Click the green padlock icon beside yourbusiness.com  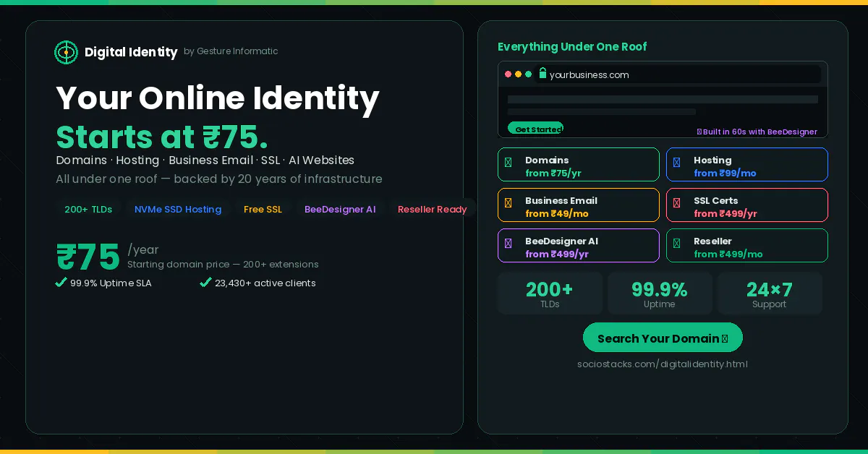click(542, 73)
